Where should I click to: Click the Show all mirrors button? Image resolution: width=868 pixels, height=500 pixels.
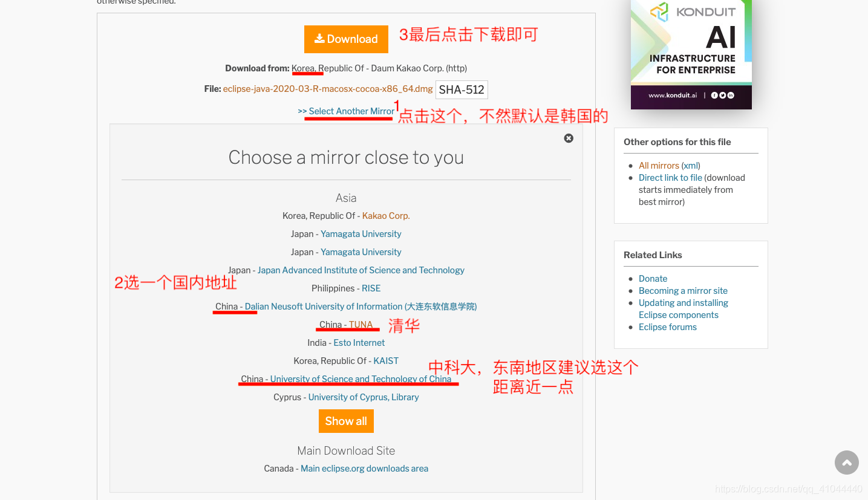pos(346,421)
